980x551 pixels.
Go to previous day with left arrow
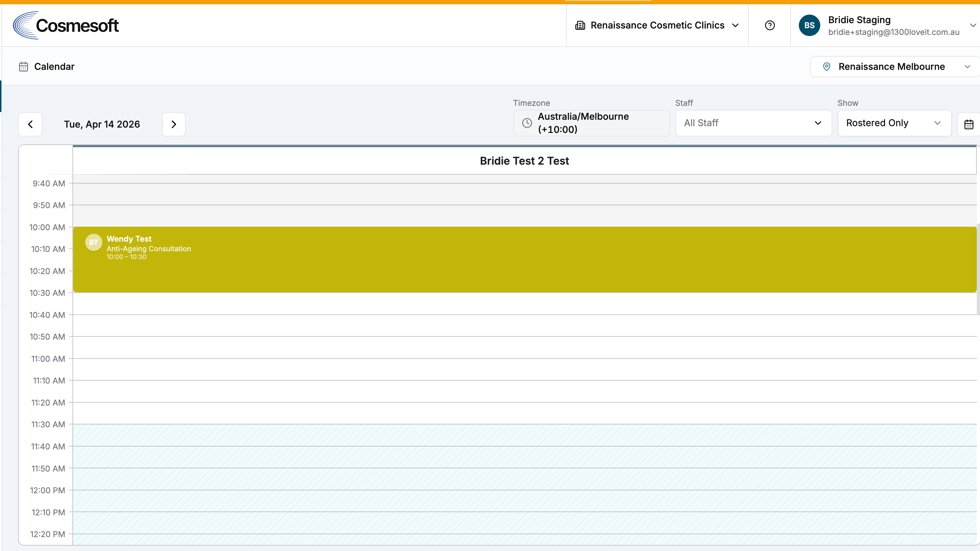point(30,124)
